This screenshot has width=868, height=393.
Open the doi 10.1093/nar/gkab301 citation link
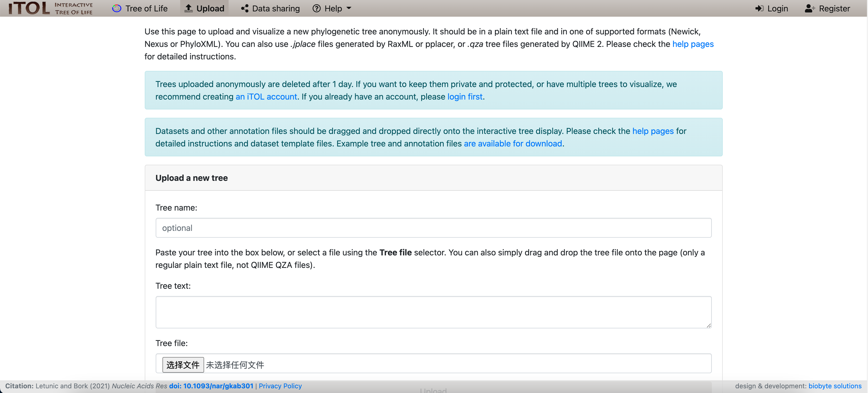point(211,386)
